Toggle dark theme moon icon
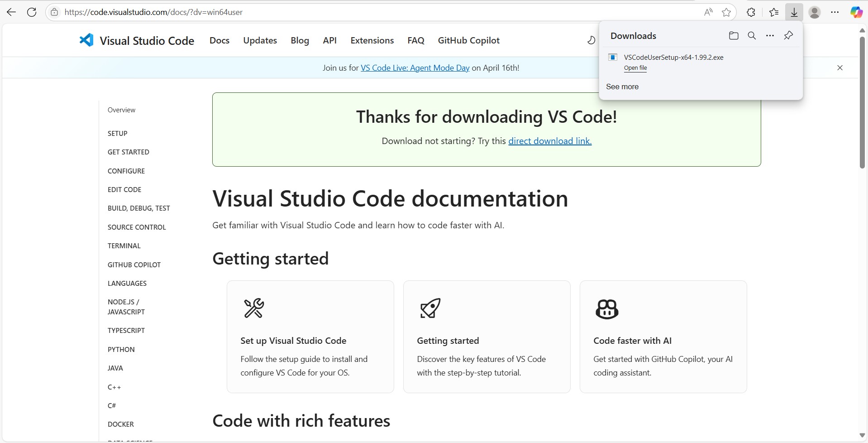This screenshot has height=443, width=868. coord(591,40)
